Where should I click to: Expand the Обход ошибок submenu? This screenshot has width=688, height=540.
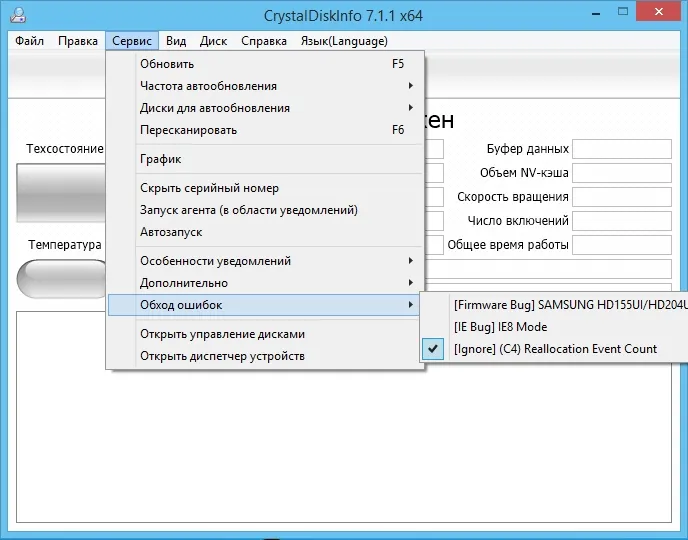pyautogui.click(x=265, y=305)
